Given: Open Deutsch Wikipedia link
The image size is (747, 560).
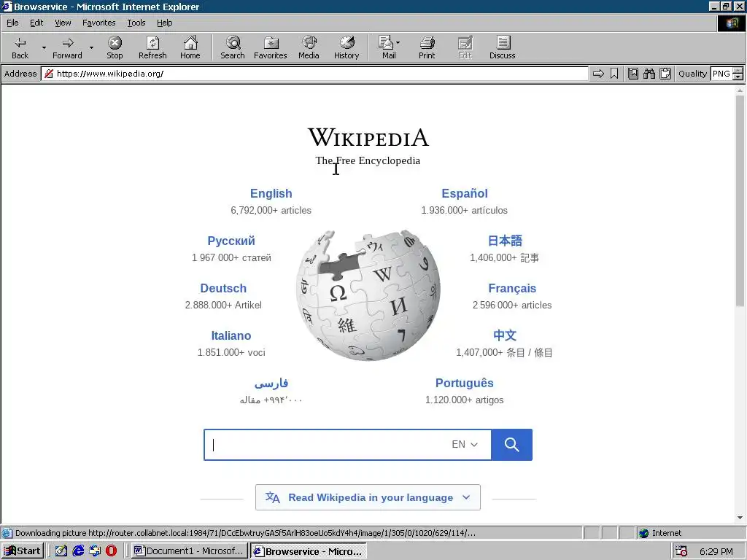Looking at the screenshot, I should point(223,288).
